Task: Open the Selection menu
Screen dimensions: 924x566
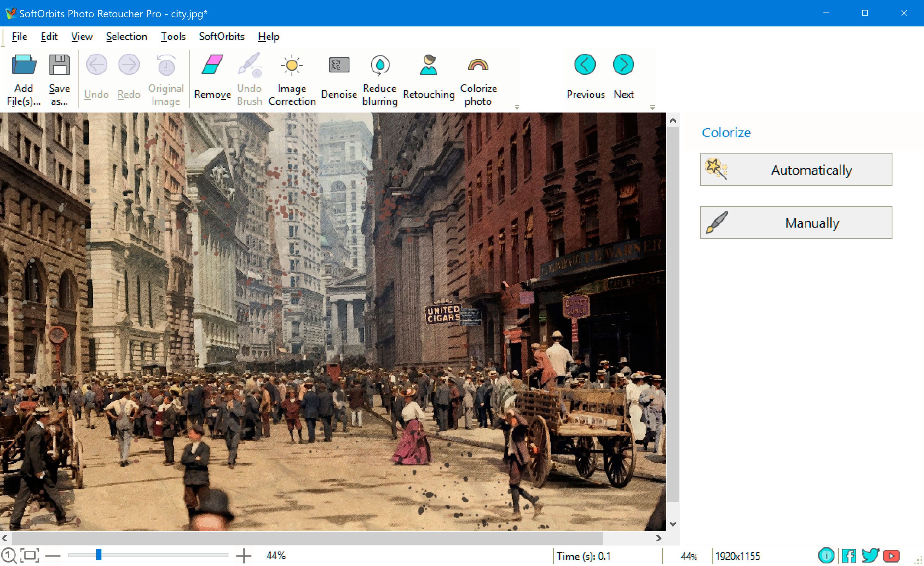Action: point(126,37)
